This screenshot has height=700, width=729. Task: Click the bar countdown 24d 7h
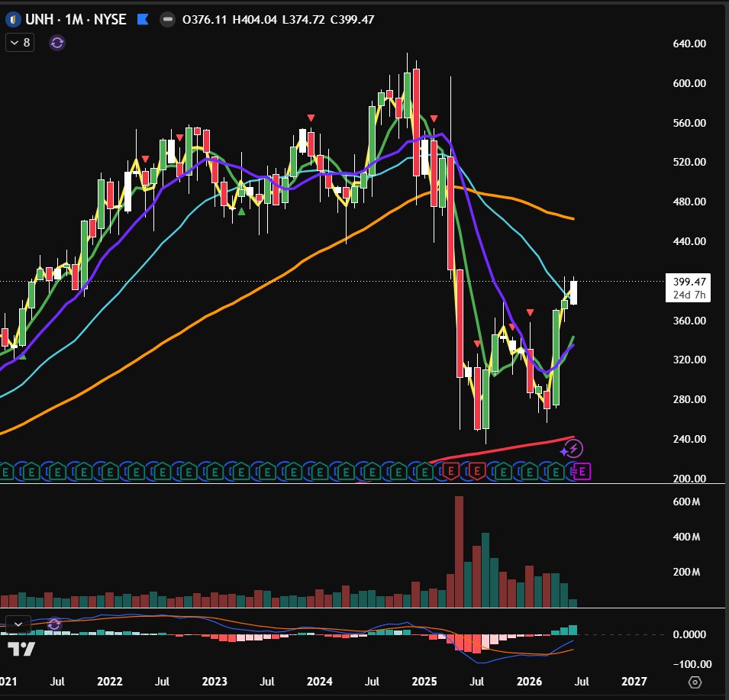689,295
